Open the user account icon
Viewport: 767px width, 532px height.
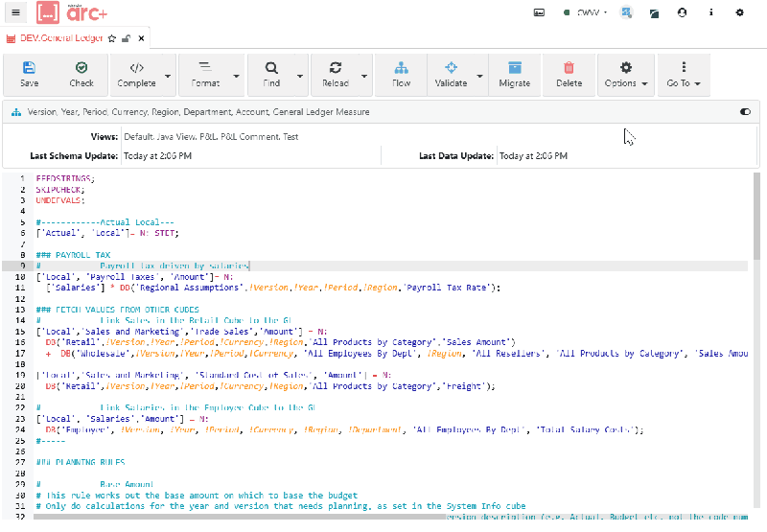(682, 12)
